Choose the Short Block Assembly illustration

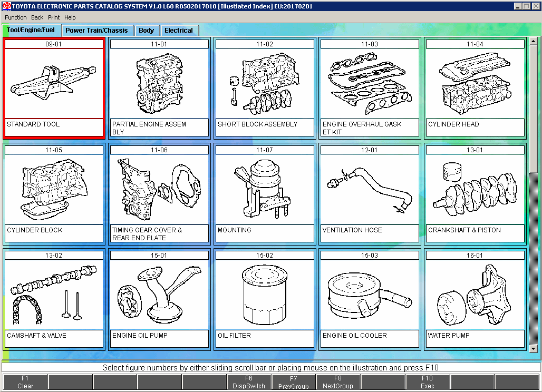[264, 83]
